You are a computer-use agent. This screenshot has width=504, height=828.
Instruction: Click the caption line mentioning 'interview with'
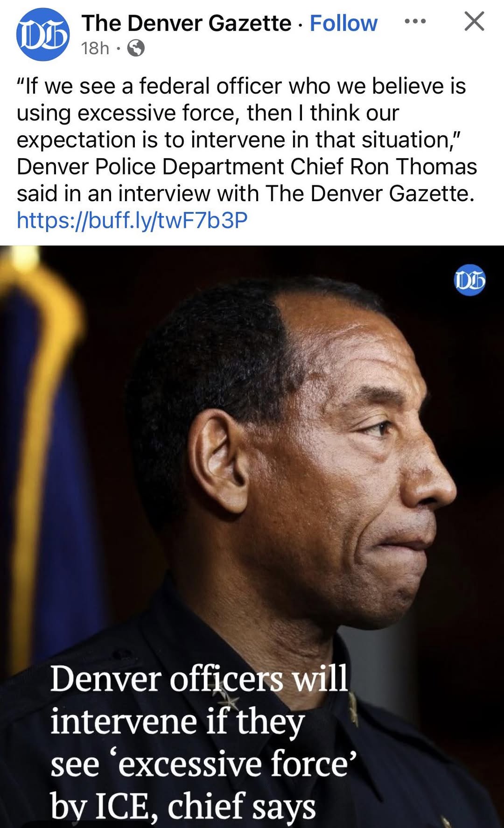coord(245,193)
